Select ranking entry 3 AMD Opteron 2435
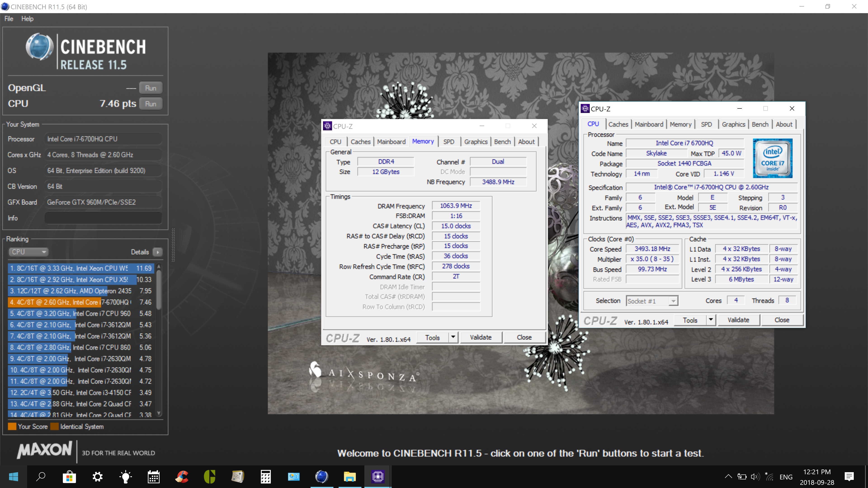This screenshot has width=868, height=488. tap(81, 291)
